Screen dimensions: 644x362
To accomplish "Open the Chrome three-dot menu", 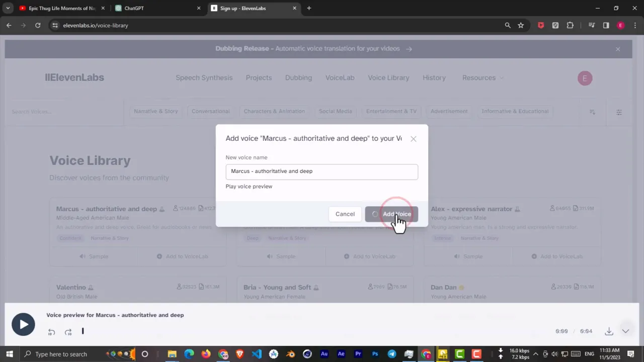I will coord(634,26).
